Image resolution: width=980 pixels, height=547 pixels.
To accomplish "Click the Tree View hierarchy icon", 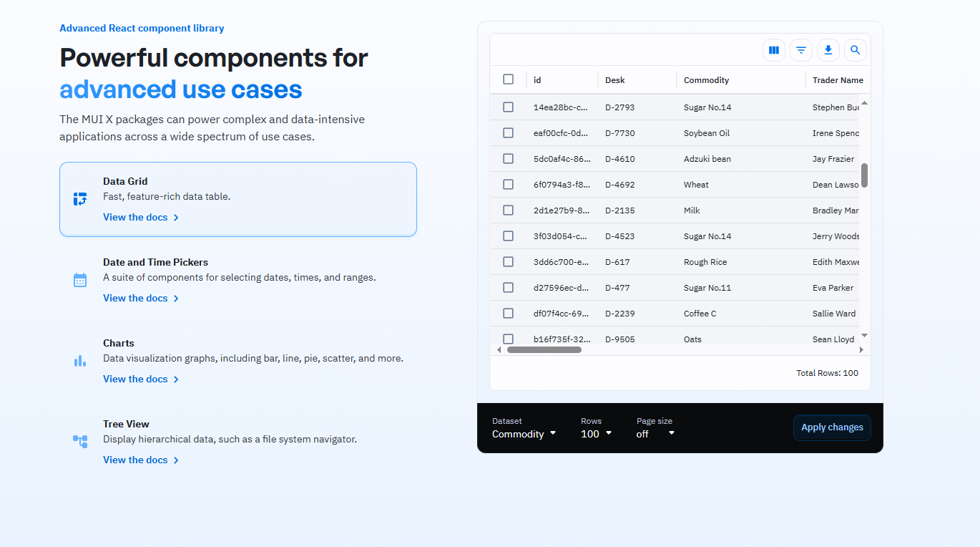I will tap(80, 442).
